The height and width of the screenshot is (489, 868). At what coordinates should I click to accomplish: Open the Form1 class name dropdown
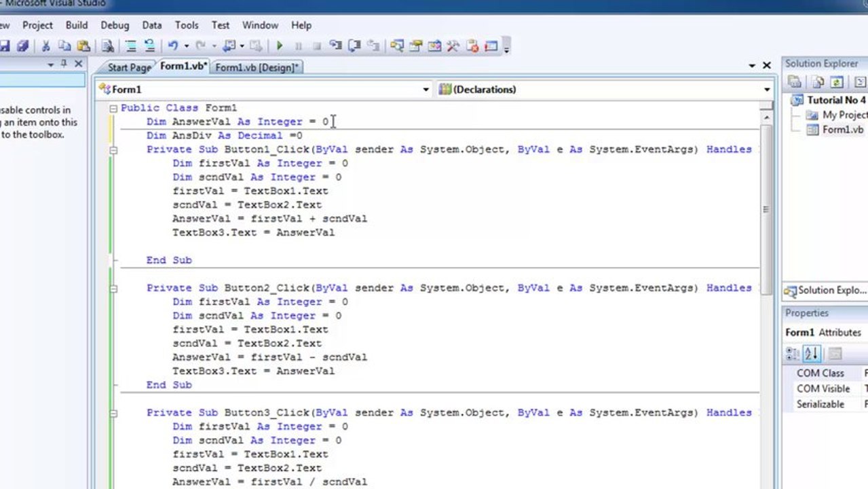426,89
